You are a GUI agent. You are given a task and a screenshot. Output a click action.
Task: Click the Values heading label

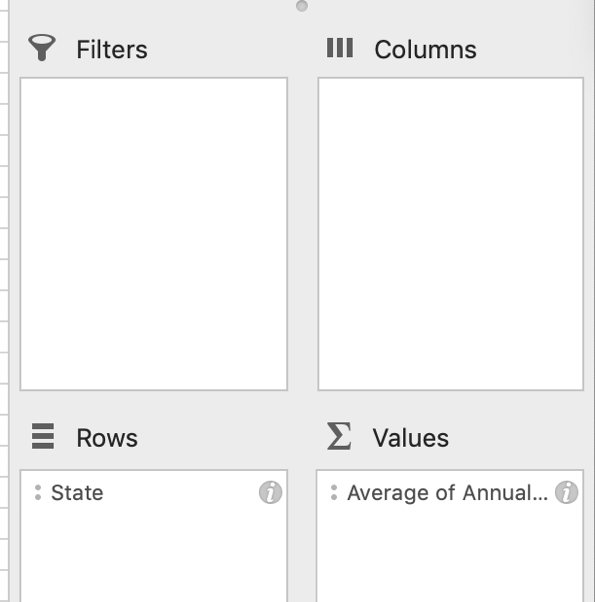(x=411, y=438)
